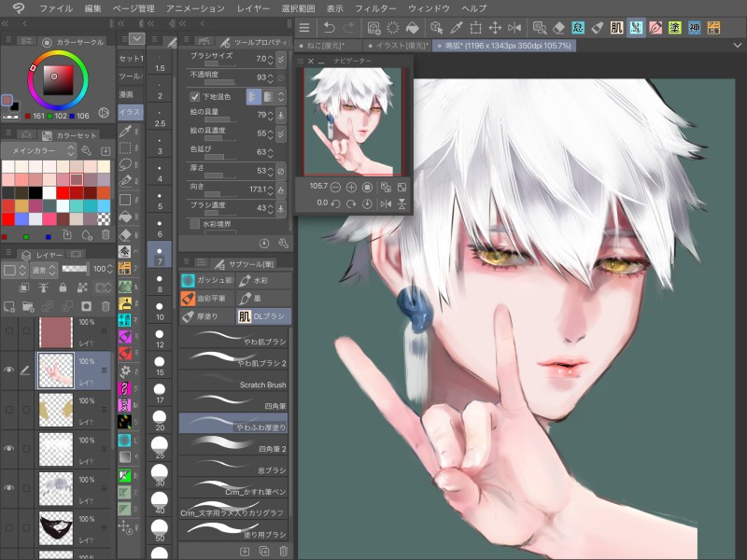Viewport: 747px width, 560px height.
Task: Open the 絵の具濃度 dynamics dropdown button
Action: [281, 133]
